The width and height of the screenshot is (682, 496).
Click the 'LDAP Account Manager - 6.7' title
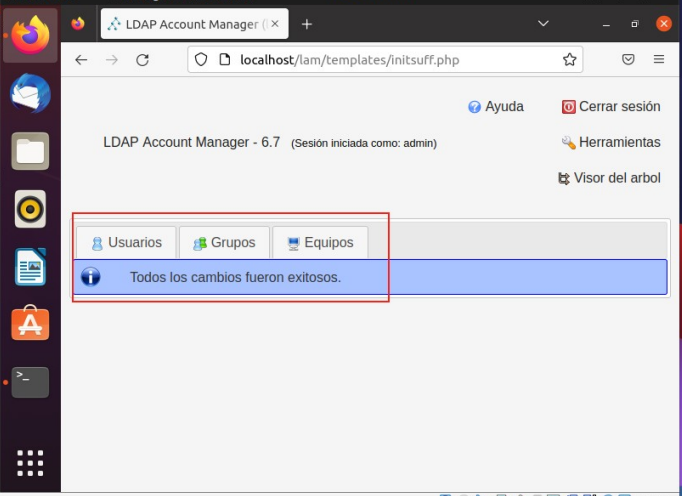click(191, 142)
